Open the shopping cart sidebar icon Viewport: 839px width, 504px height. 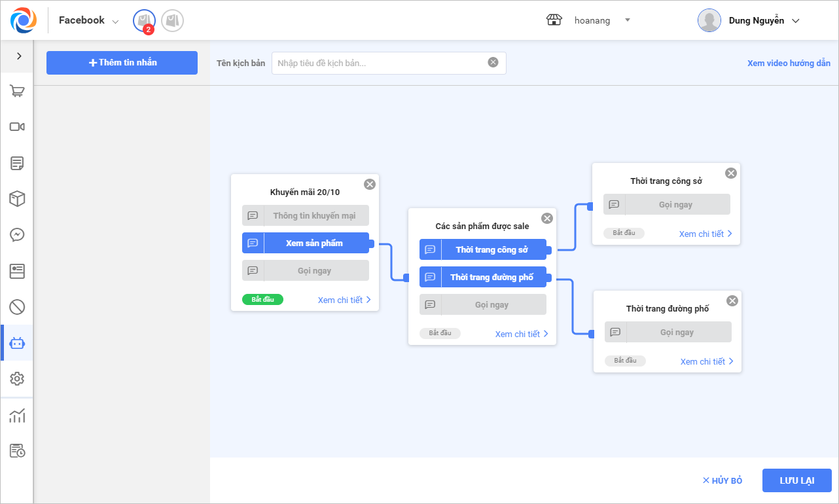click(17, 92)
